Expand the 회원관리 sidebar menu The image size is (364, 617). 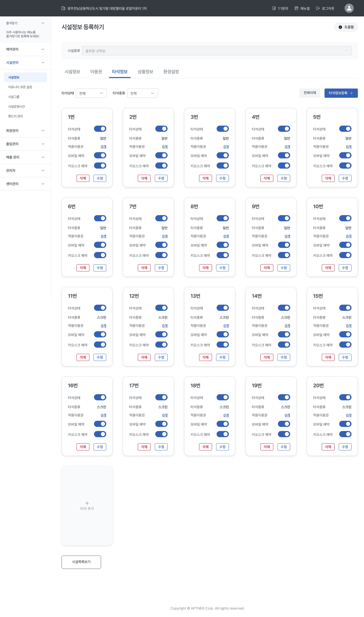(26, 131)
